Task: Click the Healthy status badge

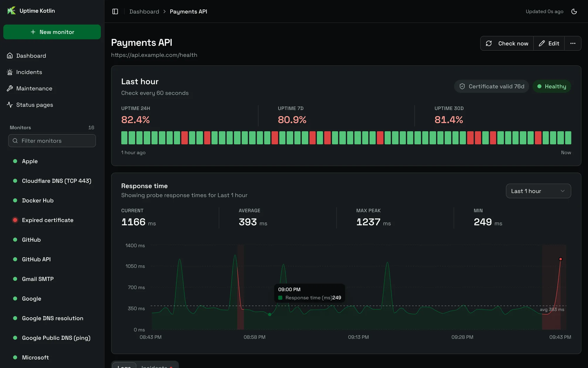Action: (x=552, y=86)
